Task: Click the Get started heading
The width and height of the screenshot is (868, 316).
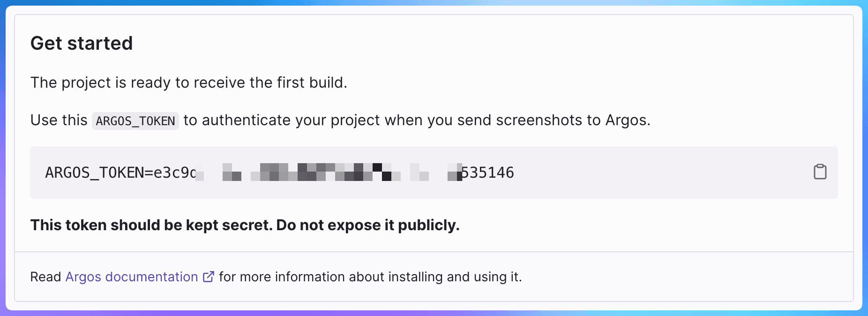Action: [82, 43]
